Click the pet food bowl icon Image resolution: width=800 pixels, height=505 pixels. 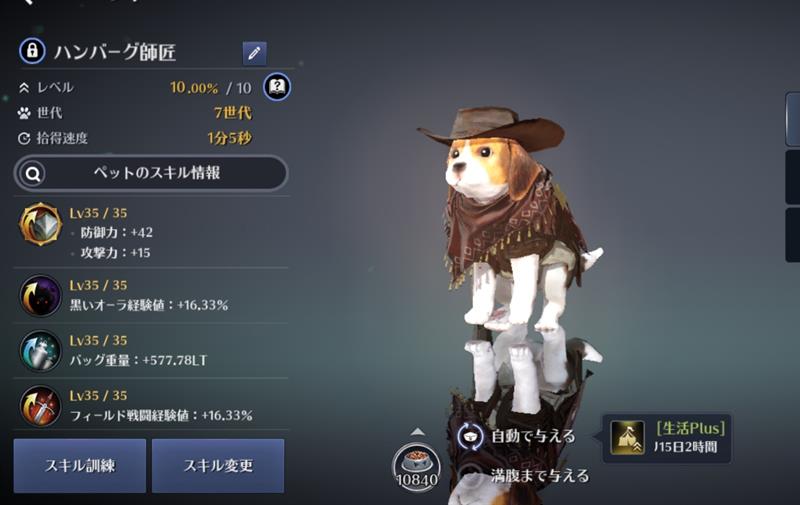click(x=417, y=467)
